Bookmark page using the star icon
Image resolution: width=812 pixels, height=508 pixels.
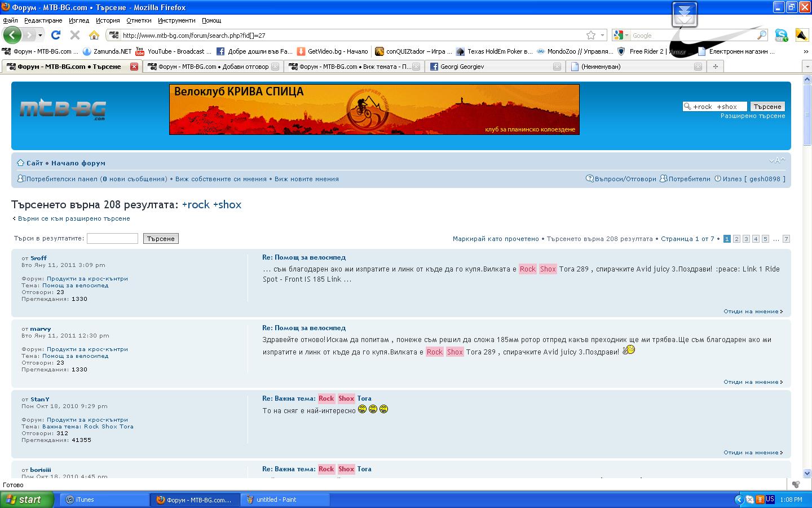(x=590, y=35)
